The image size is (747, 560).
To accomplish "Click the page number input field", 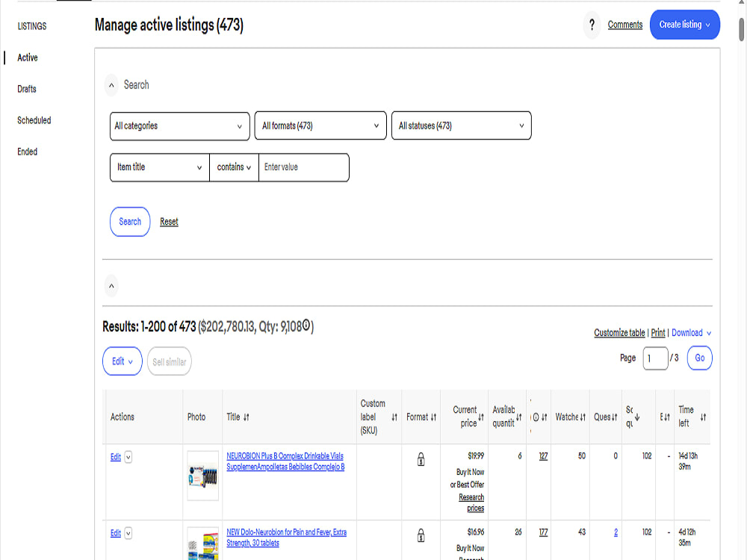I will pyautogui.click(x=655, y=358).
